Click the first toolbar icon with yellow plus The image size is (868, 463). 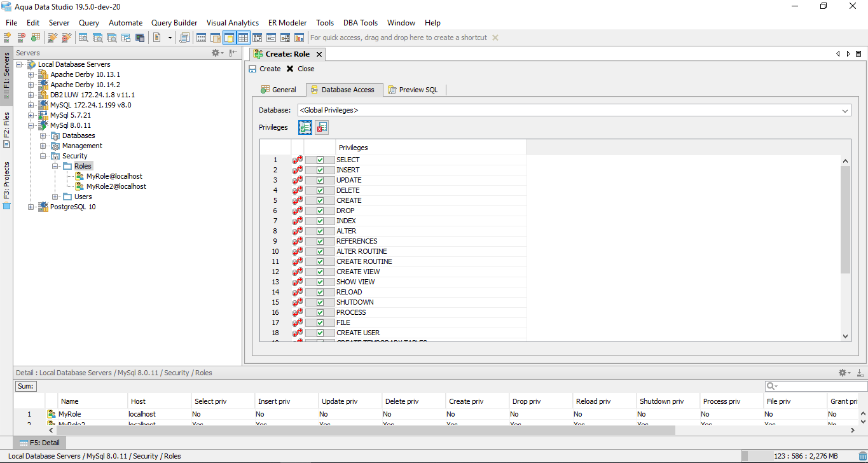[x=8, y=38]
